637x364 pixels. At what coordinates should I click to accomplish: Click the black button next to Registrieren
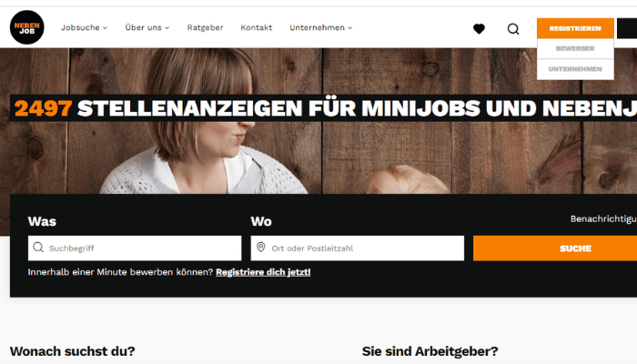click(627, 28)
